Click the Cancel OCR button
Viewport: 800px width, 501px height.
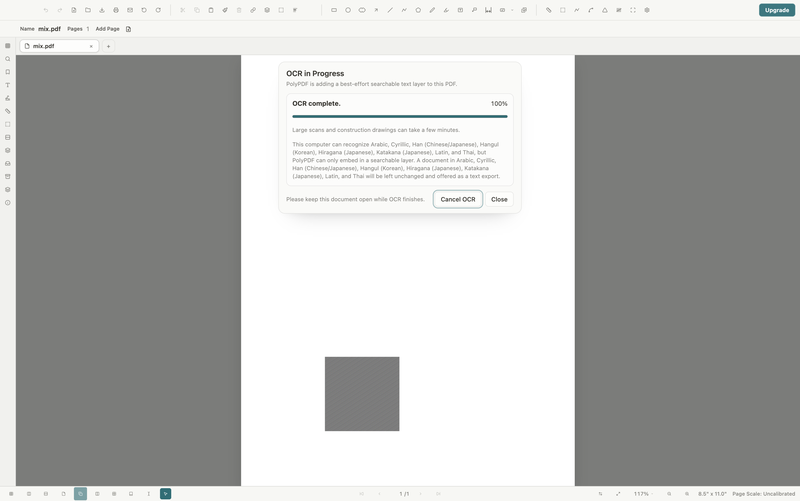click(x=458, y=199)
